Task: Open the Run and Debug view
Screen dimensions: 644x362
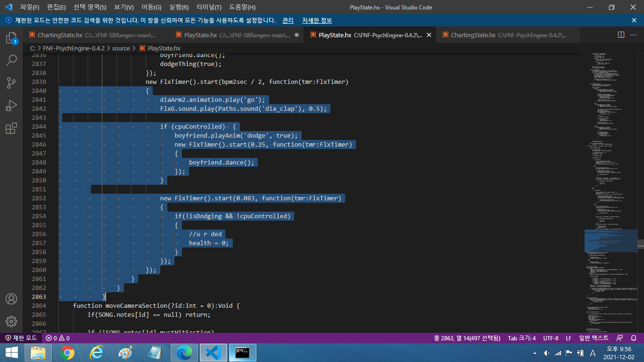Action: [12, 106]
